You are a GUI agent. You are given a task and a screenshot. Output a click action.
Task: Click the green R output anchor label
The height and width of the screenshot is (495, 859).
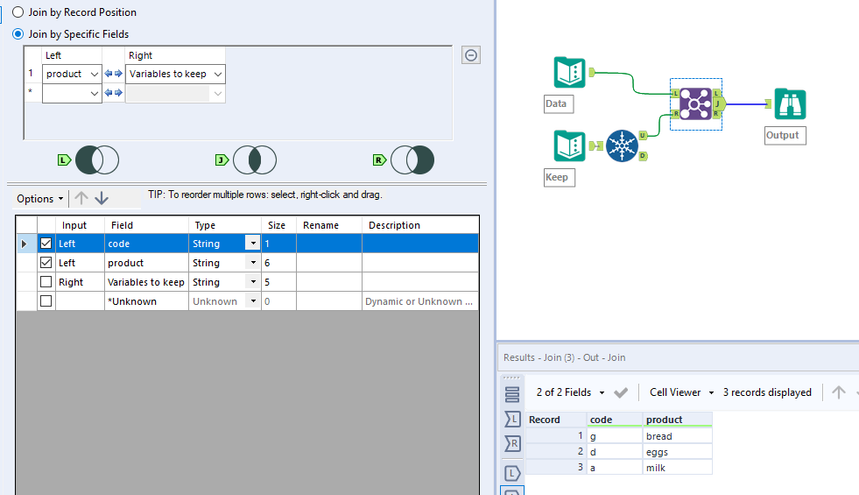click(x=379, y=160)
